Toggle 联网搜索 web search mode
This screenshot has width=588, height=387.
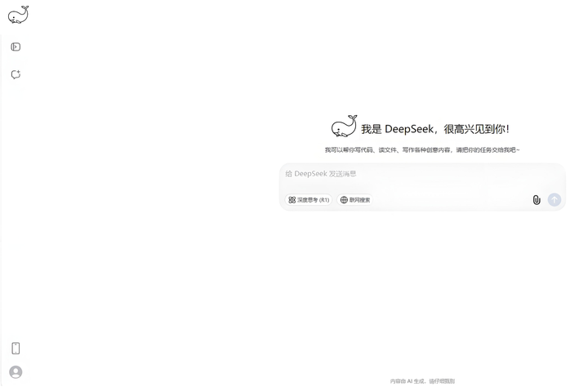[354, 200]
